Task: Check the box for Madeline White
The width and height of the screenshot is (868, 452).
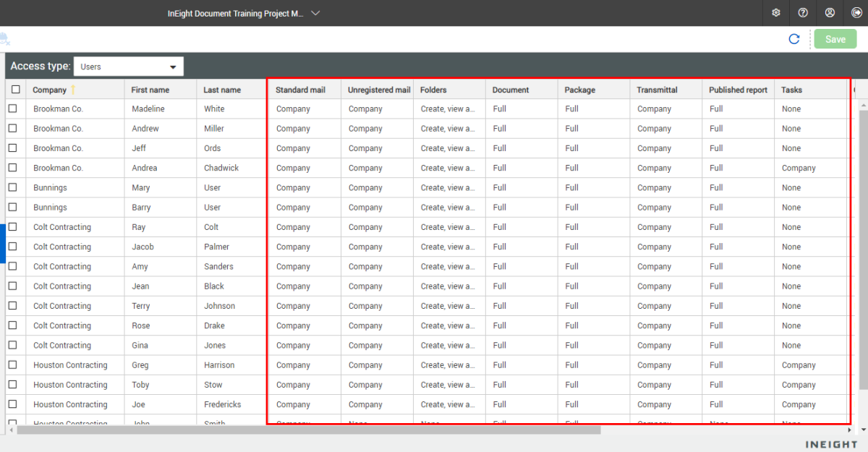Action: point(13,108)
